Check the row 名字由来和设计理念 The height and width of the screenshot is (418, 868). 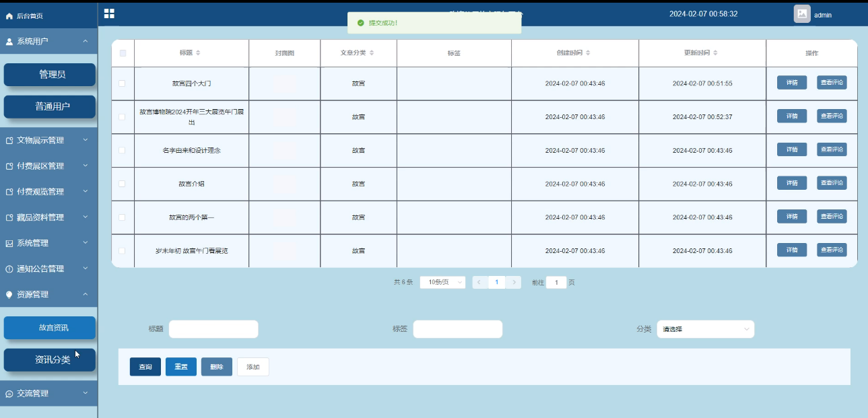coord(122,150)
